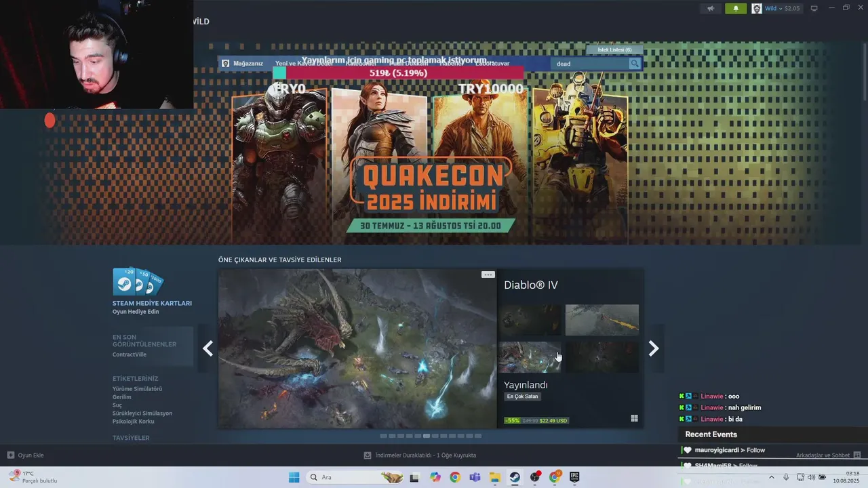
Task: Show the previous featured game with left arrow
Action: (x=208, y=348)
